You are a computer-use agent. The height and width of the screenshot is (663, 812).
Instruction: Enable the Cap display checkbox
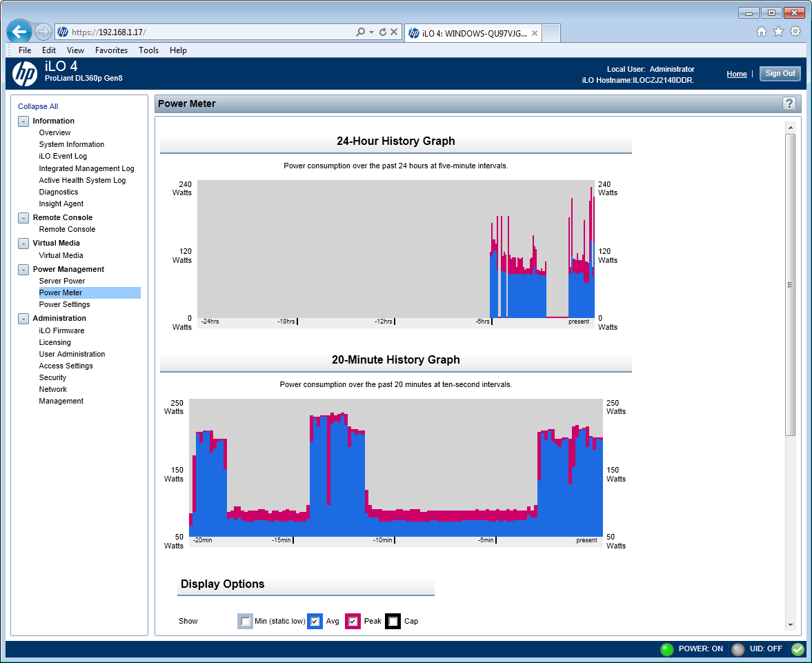pos(393,621)
